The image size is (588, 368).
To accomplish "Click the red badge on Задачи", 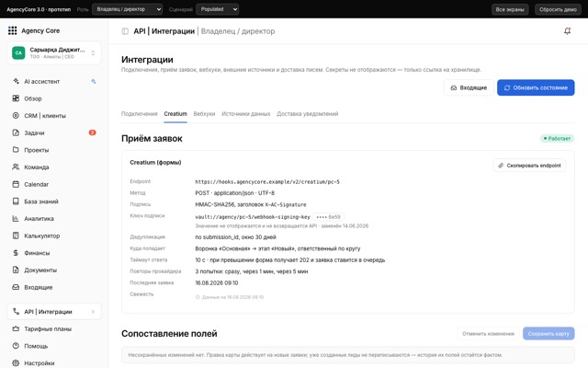I will tap(92, 132).
